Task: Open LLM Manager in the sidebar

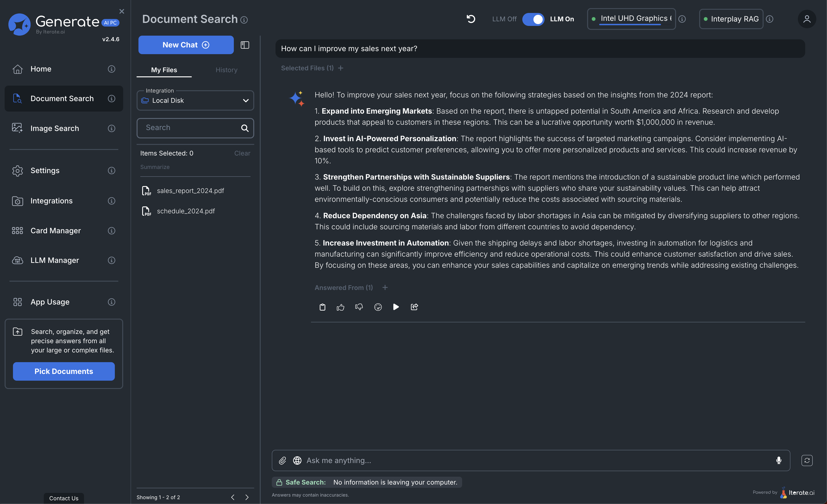Action: pos(64,260)
